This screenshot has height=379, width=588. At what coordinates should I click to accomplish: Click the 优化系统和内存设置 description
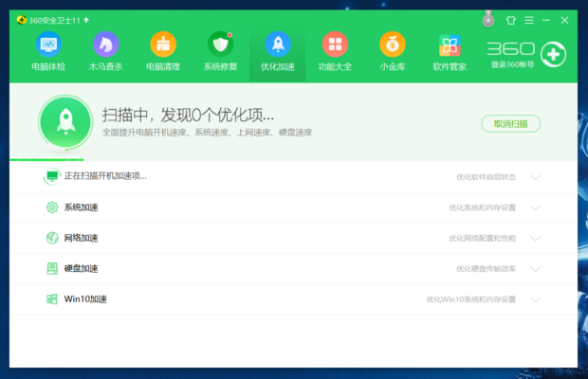point(483,208)
